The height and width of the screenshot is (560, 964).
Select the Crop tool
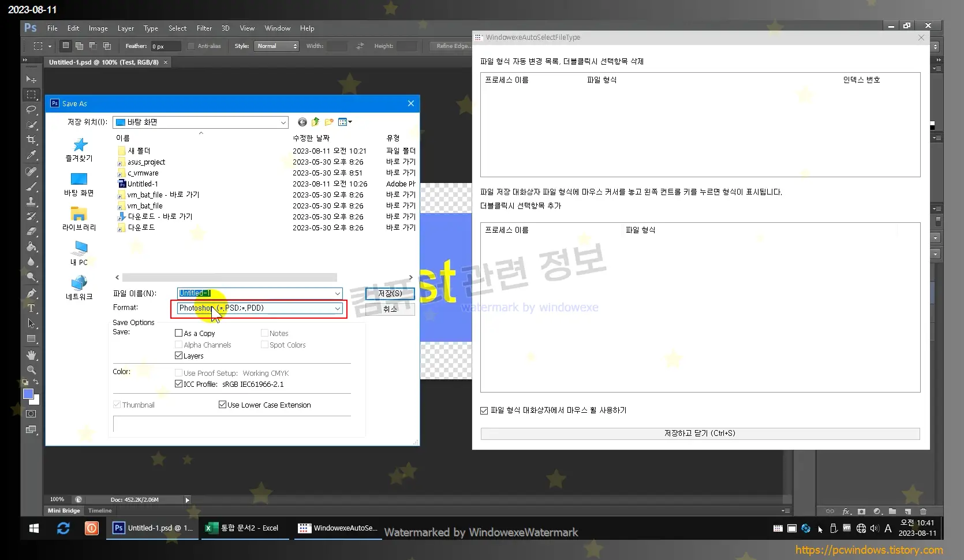click(31, 139)
